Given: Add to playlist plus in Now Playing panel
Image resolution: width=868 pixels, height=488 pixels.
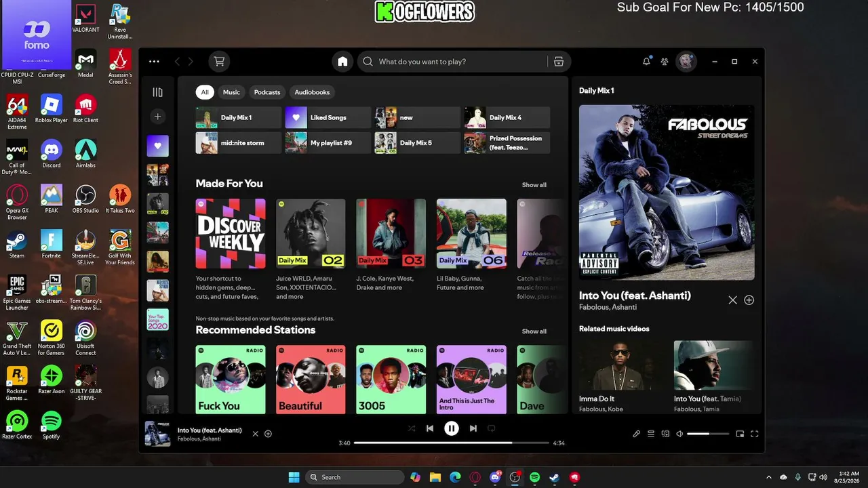Looking at the screenshot, I should 749,300.
